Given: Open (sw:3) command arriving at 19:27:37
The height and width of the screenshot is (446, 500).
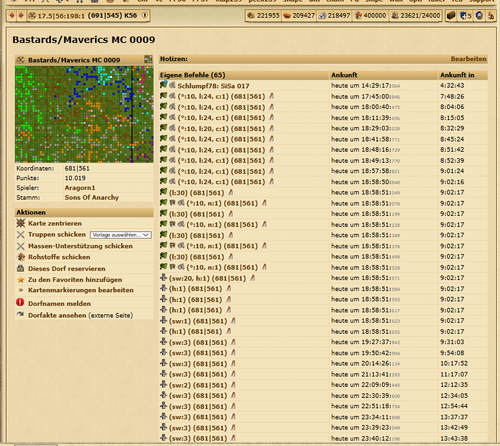Looking at the screenshot, I should pyautogui.click(x=198, y=342).
